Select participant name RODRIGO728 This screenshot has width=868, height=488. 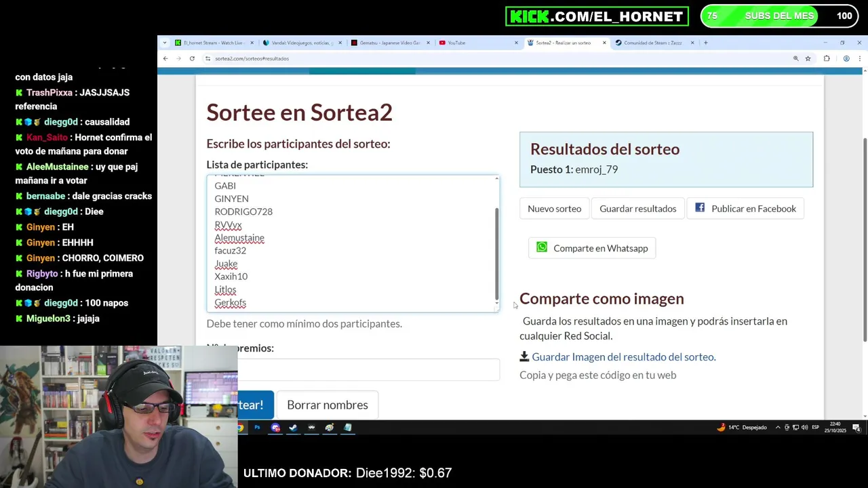243,211
